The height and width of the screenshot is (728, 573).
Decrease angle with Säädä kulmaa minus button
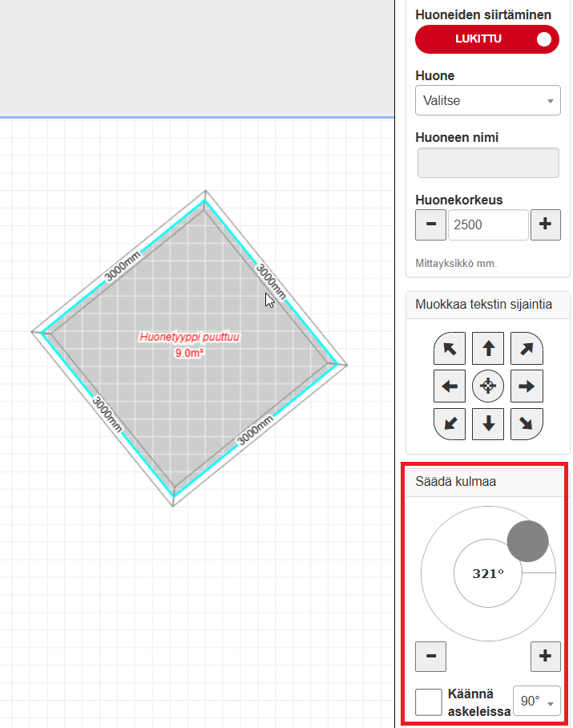[x=430, y=657]
